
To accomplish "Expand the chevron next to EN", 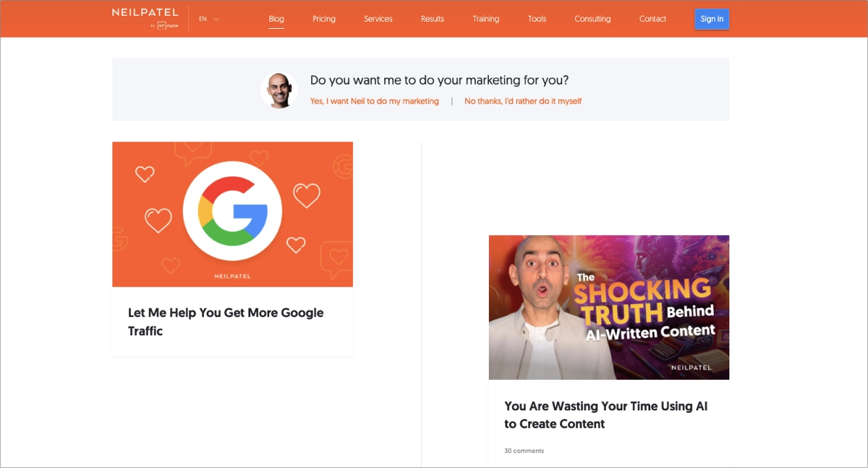I will coord(215,19).
